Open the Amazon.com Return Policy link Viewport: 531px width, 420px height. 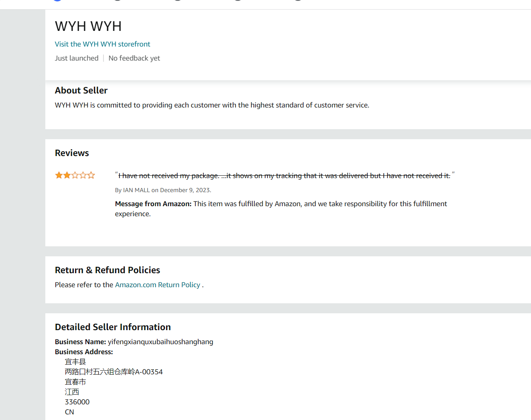tap(157, 285)
